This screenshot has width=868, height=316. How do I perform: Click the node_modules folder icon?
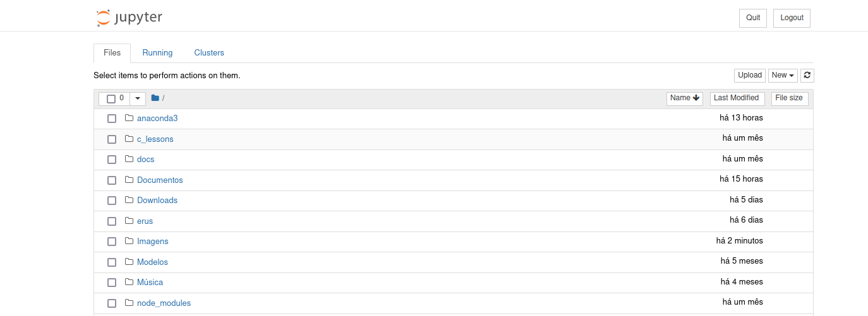tap(130, 303)
